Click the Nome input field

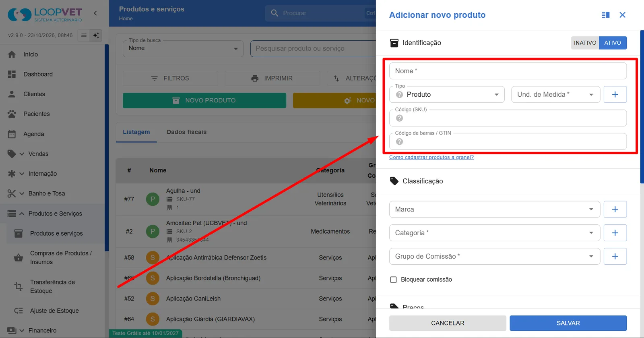(508, 71)
